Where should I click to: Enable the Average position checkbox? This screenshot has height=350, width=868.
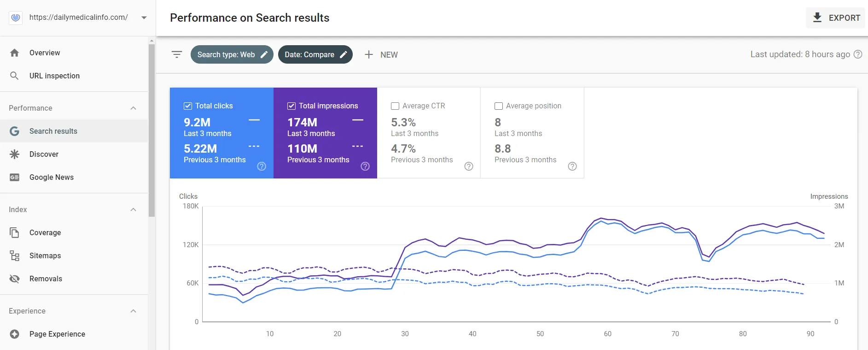point(499,106)
